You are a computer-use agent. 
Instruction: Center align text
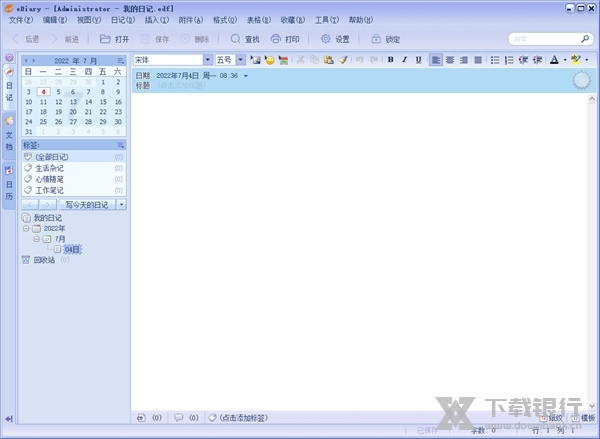pos(450,60)
